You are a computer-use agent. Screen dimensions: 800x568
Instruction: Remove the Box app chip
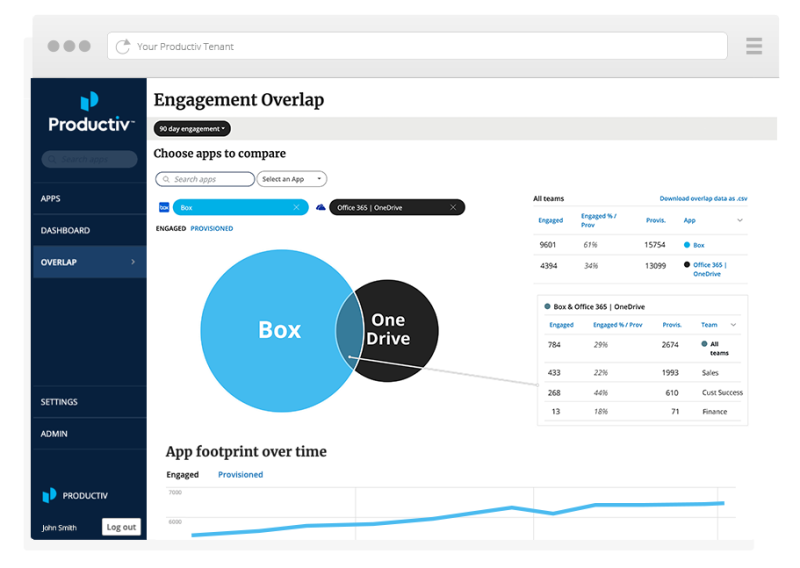coord(296,207)
